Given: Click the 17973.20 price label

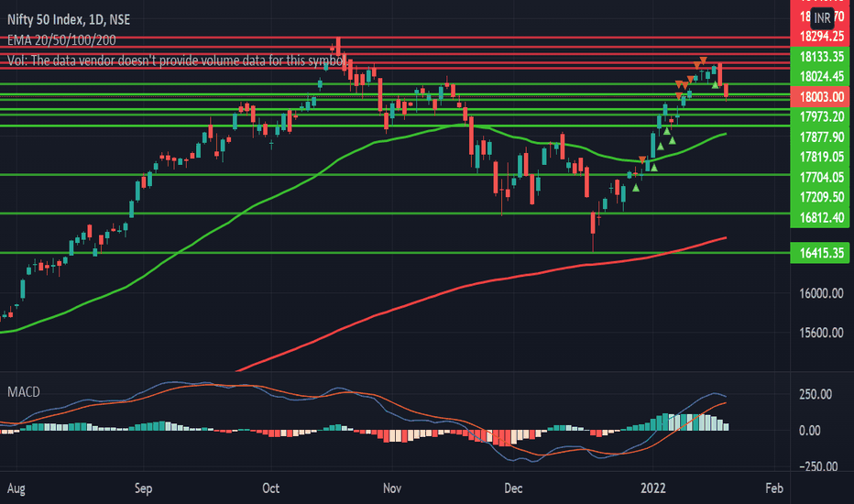Looking at the screenshot, I should [820, 116].
